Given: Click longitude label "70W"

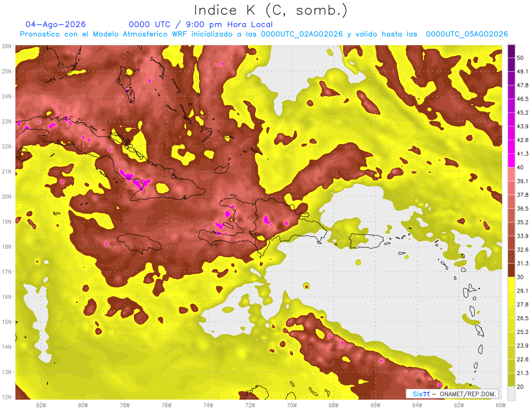Looking at the screenshot, I should pyautogui.click(x=292, y=405).
